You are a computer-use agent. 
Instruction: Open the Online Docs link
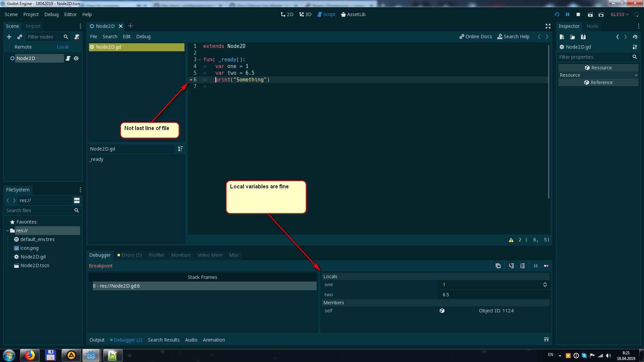(476, 37)
